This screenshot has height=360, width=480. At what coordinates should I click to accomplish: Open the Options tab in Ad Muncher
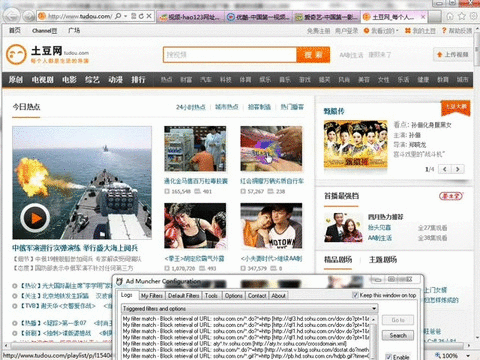point(233,295)
